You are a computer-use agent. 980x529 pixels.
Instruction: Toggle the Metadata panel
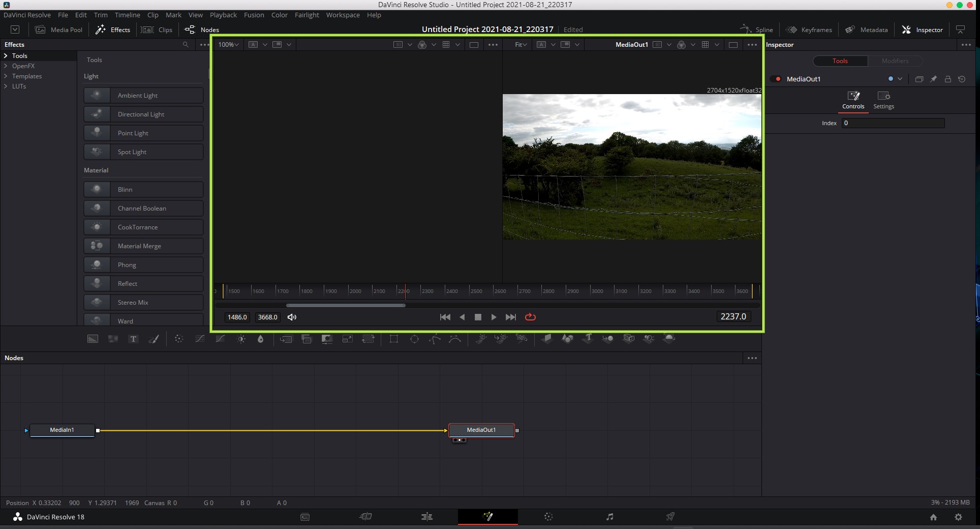click(867, 30)
